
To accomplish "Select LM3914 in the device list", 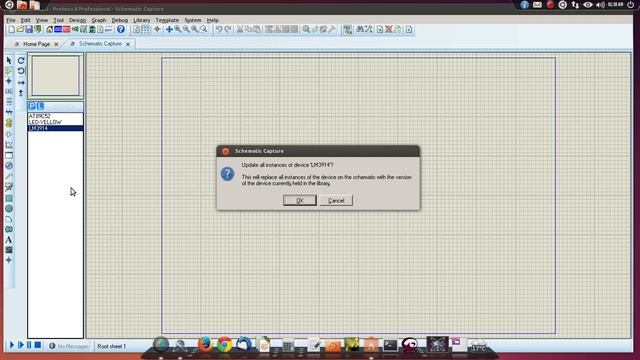I will point(56,128).
